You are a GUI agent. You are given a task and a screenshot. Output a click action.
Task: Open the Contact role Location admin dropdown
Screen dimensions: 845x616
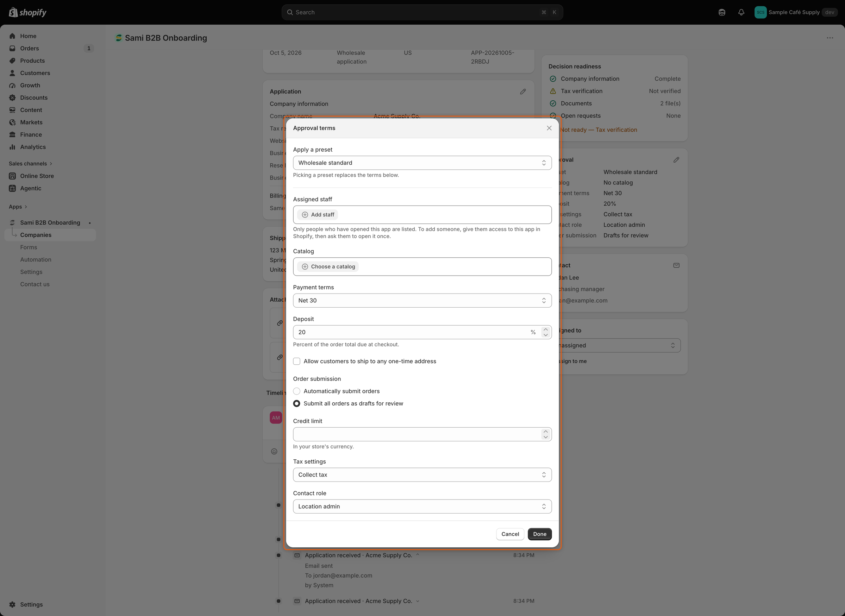click(x=422, y=507)
